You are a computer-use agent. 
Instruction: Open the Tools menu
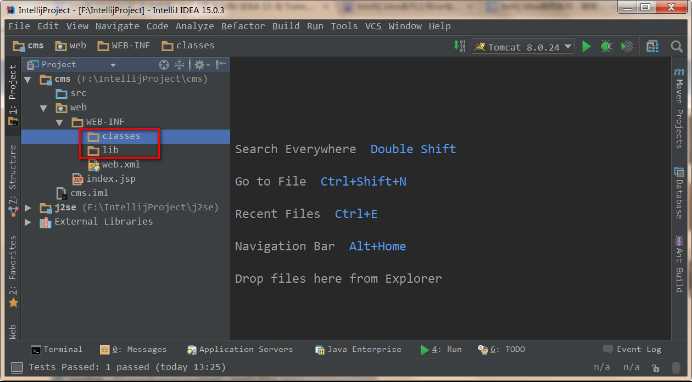pyautogui.click(x=344, y=26)
